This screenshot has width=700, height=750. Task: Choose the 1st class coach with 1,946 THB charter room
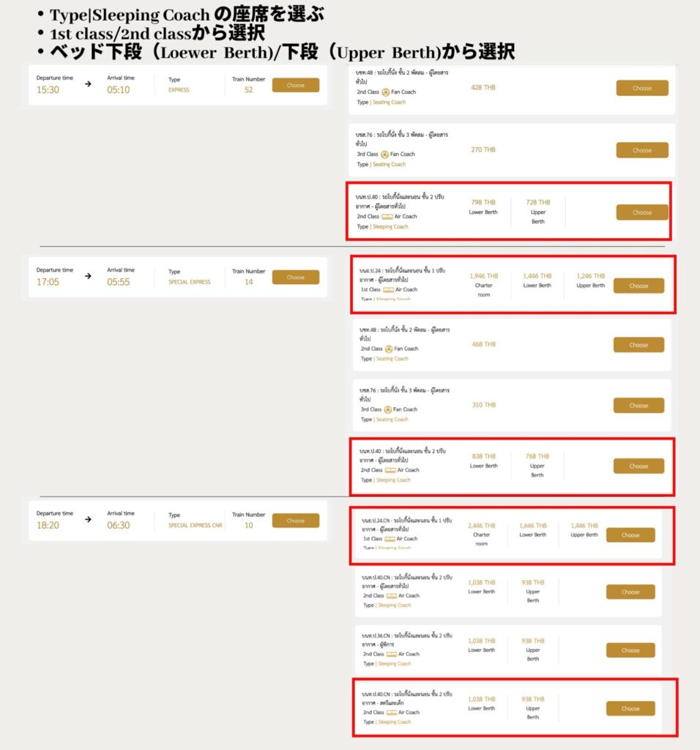638,286
